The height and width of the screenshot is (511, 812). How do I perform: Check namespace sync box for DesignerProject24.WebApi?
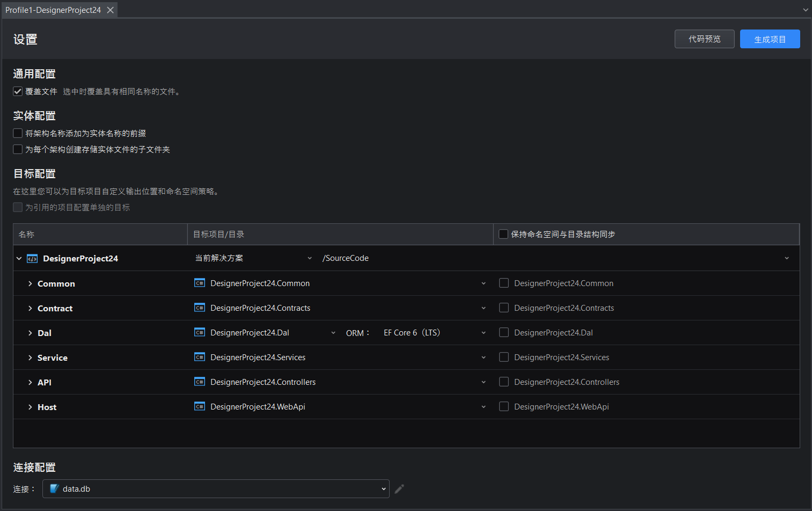[x=504, y=406]
